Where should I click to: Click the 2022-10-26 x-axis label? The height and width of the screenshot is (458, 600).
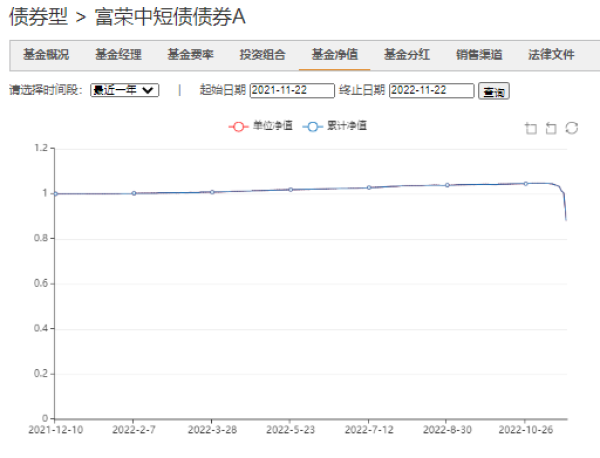[526, 430]
